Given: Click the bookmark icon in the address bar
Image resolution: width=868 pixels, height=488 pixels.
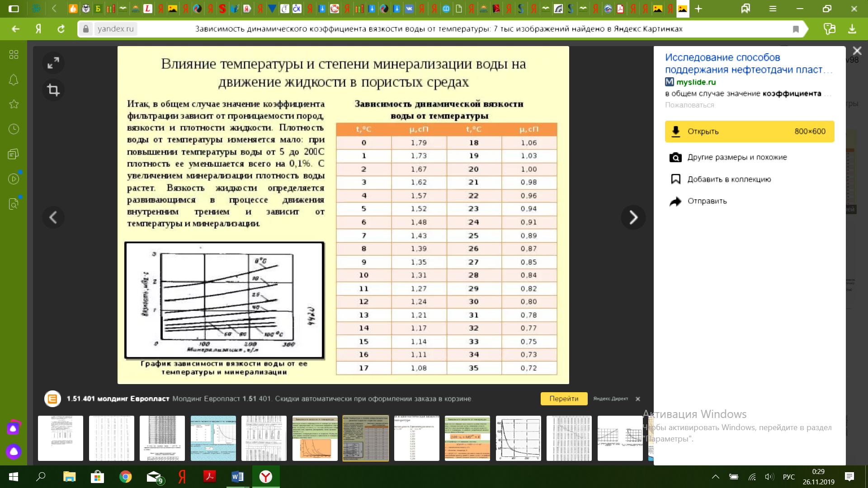Looking at the screenshot, I should [796, 29].
